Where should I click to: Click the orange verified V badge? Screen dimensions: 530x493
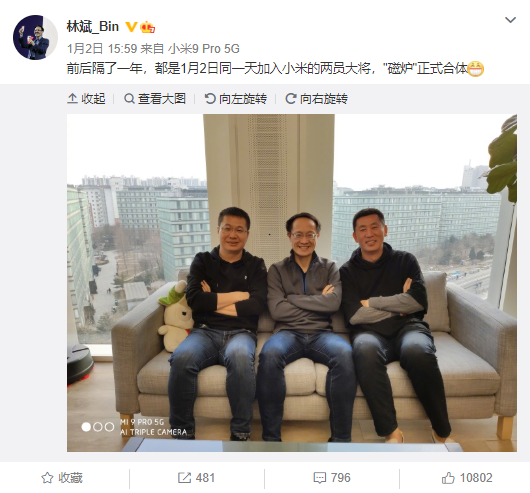click(x=131, y=27)
